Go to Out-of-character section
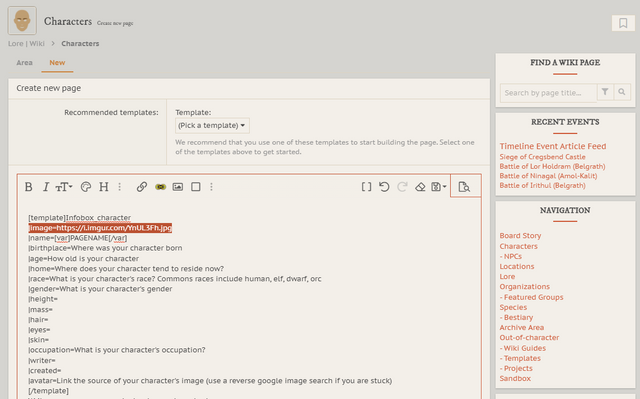The height and width of the screenshot is (399, 640). coord(529,338)
